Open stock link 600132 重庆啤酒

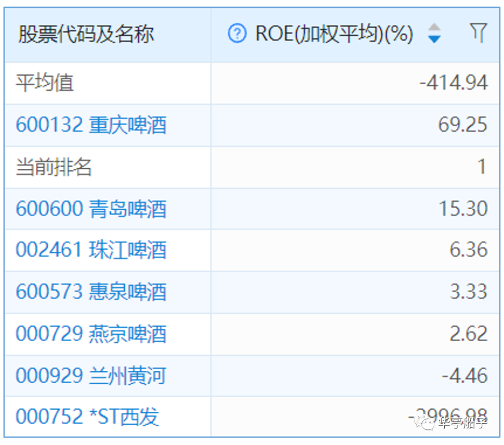pos(91,125)
